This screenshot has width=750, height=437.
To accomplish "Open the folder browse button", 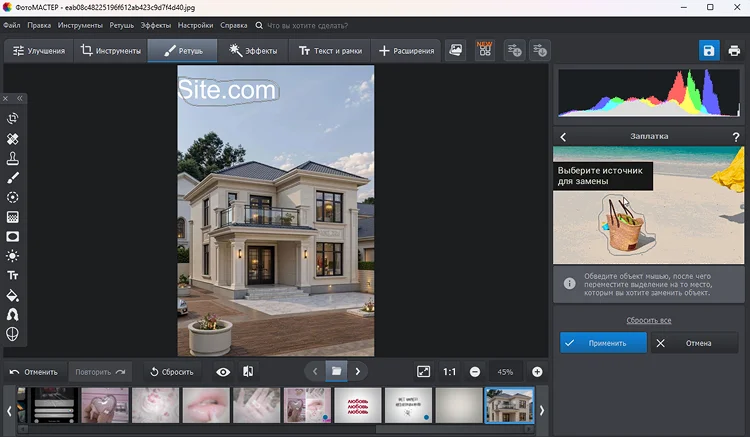I will [336, 371].
